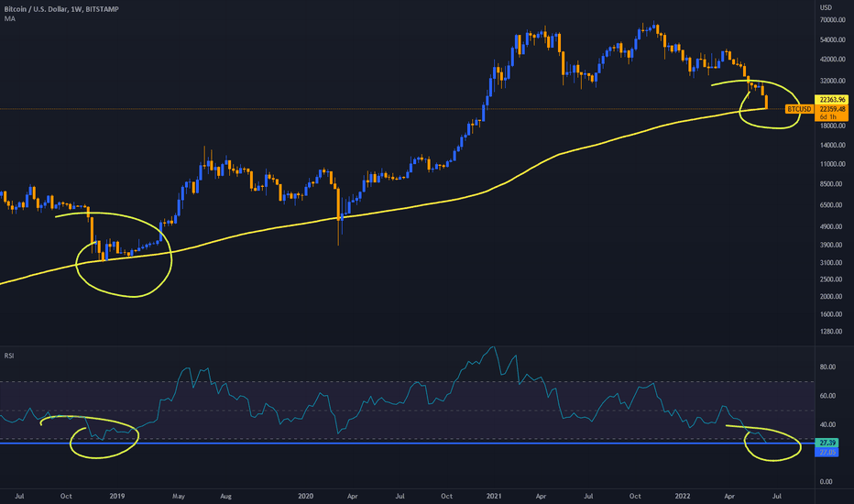Click the 0.00 RSI axis label

click(827, 482)
